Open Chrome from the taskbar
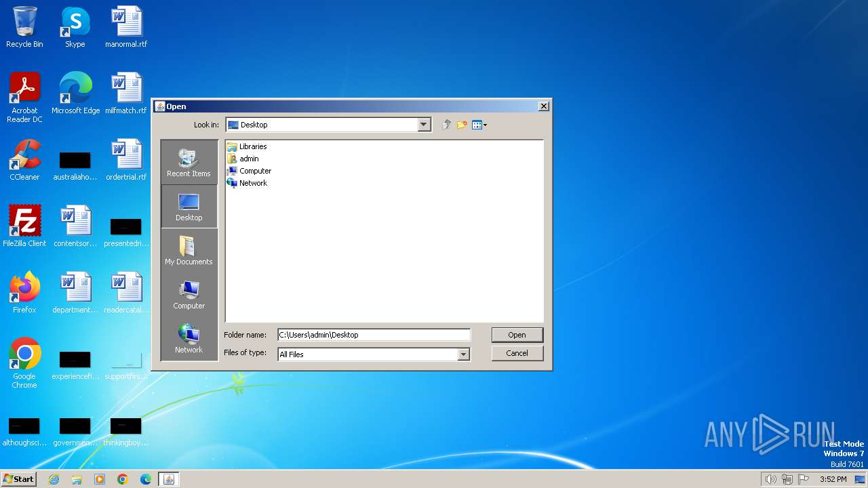 123,479
